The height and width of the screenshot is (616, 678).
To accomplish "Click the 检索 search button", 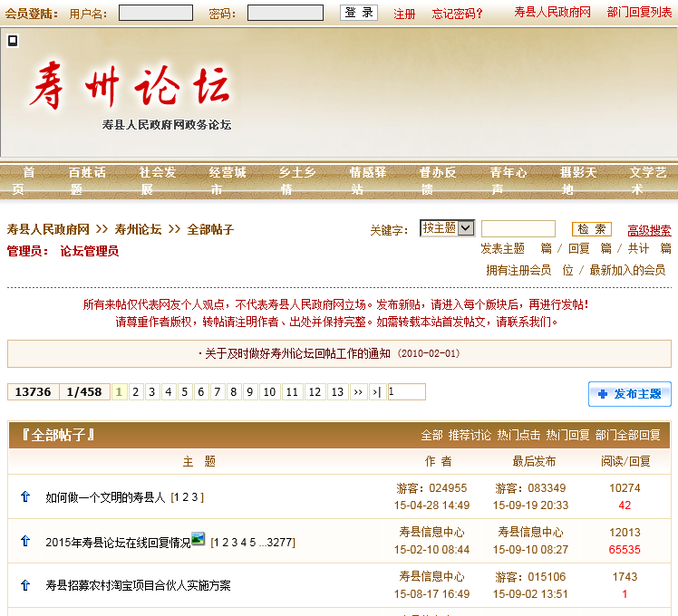I will (592, 228).
